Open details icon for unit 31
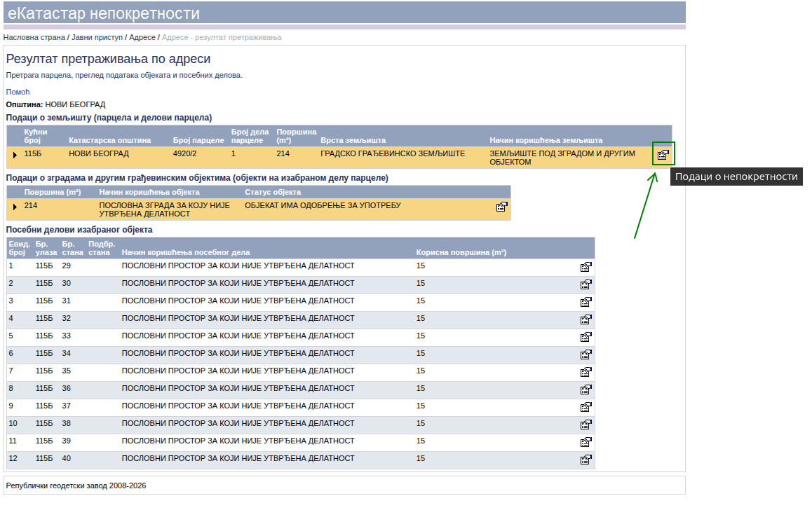Viewport: 812px width, 510px height. 586,302
